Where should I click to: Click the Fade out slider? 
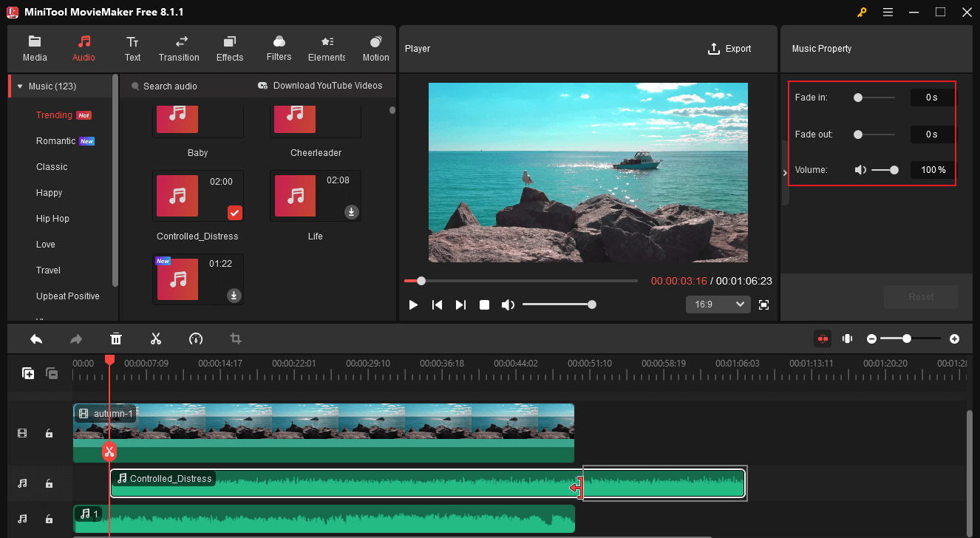(874, 134)
